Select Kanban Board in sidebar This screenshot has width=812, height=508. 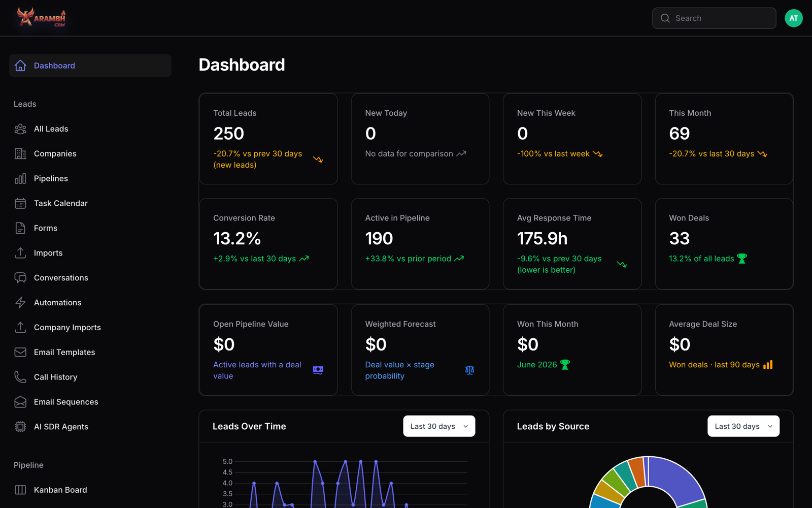[90, 490]
